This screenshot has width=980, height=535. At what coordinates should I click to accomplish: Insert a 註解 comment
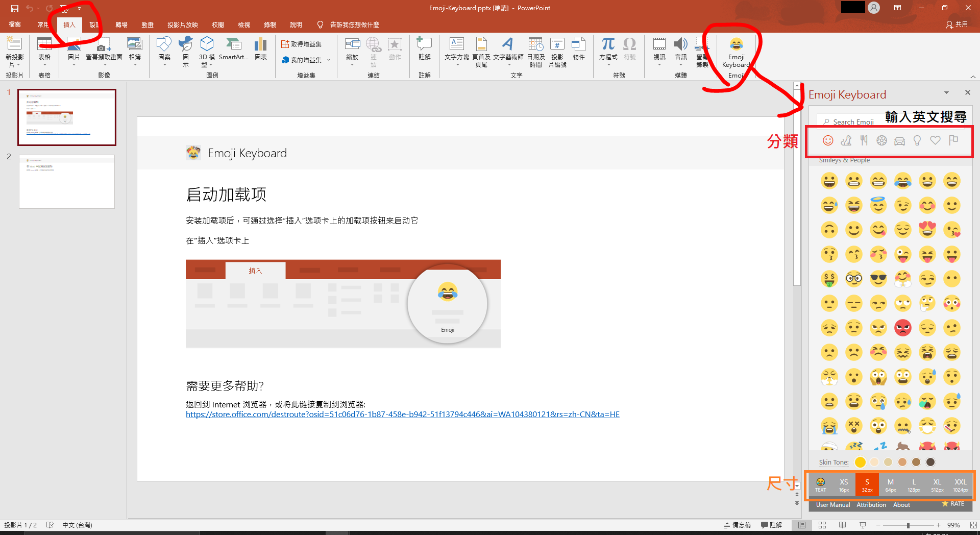425,50
